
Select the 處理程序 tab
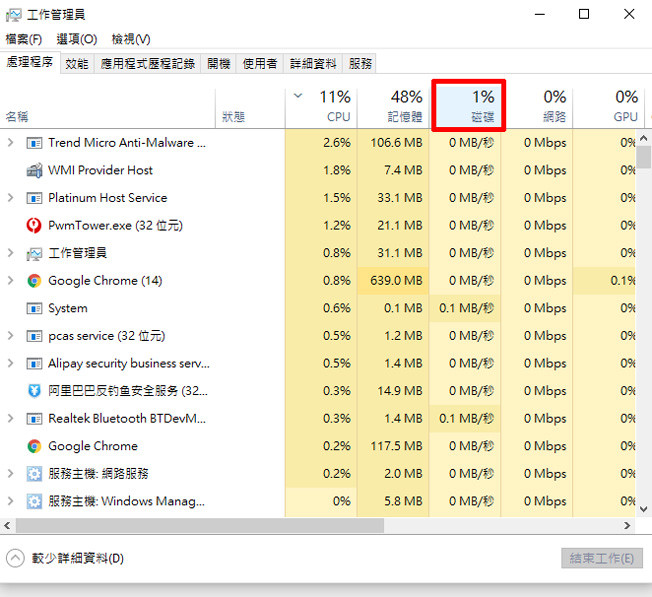point(30,62)
